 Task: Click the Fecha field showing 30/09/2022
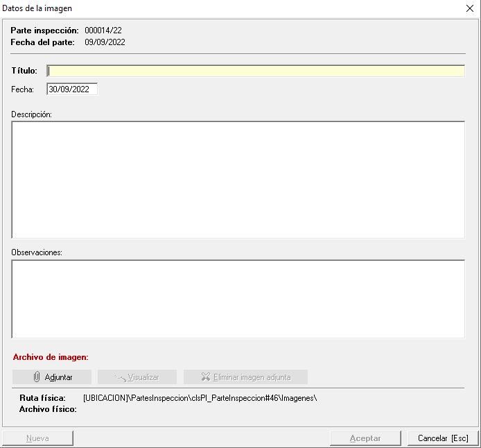pos(72,89)
